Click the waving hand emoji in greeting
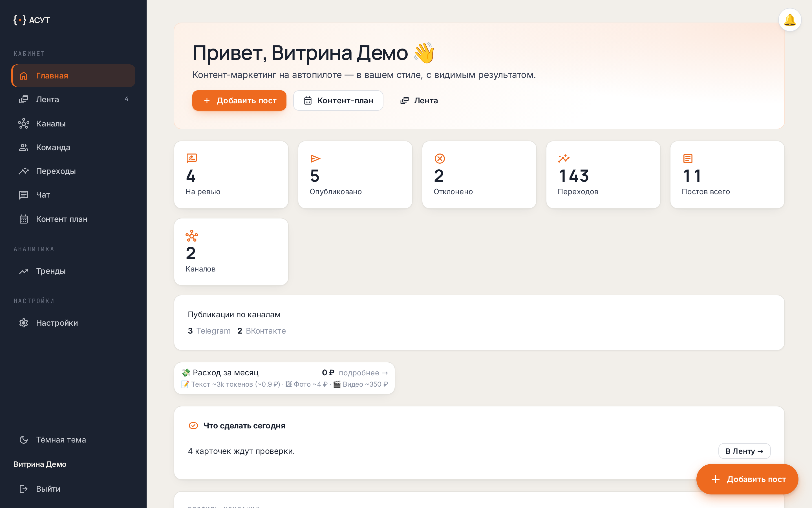 (424, 53)
